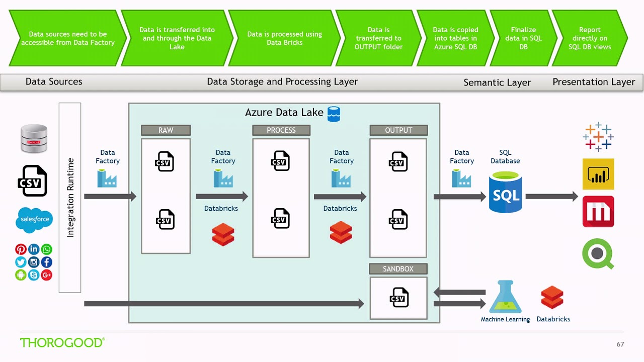Click the slide number 67
Viewport: 644px width, 362px height.
coord(620,344)
